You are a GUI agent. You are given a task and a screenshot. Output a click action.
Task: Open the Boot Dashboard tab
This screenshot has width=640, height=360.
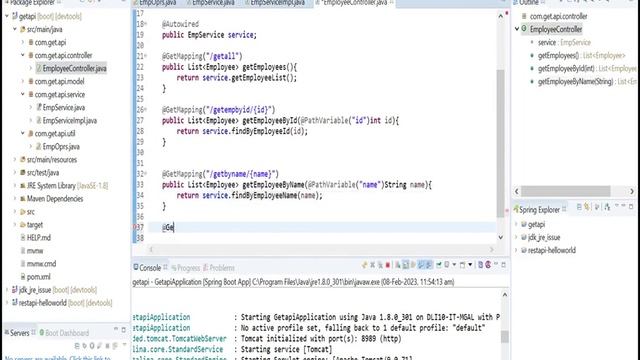(x=64, y=333)
